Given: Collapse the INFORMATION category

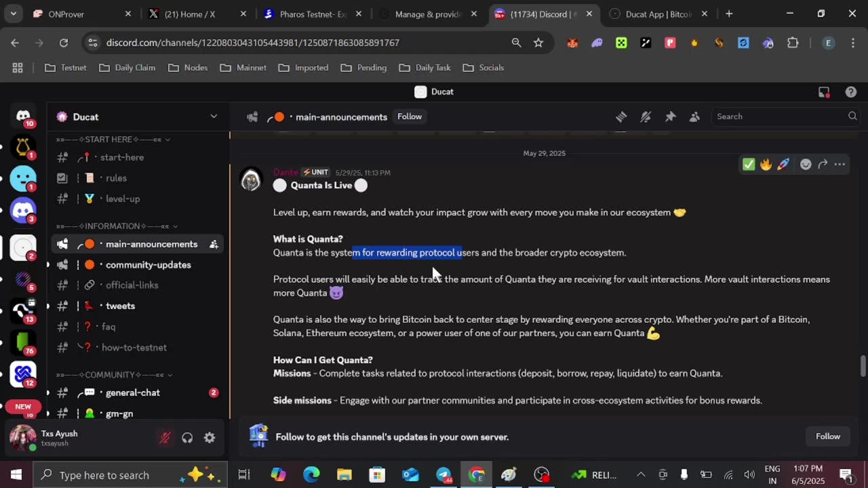Looking at the screenshot, I should [x=117, y=226].
